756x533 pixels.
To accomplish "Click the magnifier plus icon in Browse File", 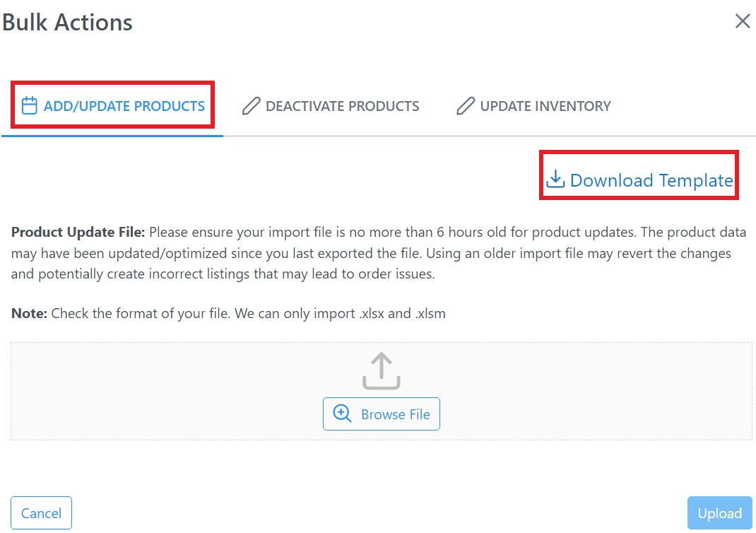I will click(x=343, y=414).
